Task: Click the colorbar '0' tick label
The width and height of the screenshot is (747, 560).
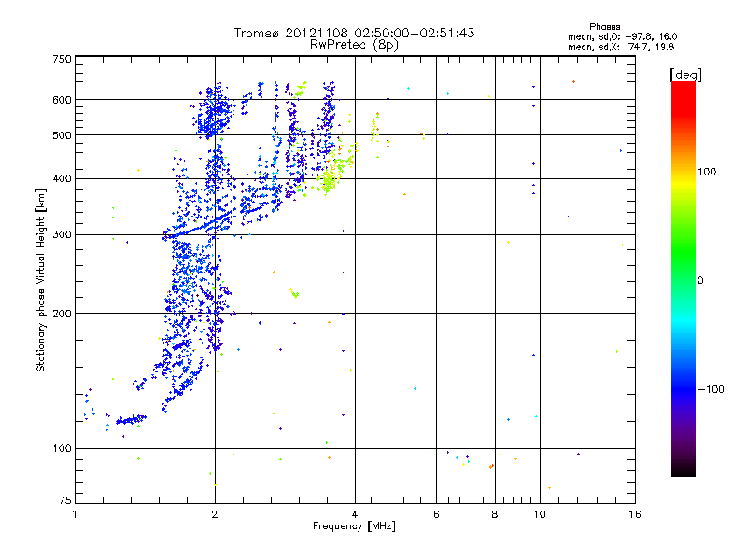Action: click(x=700, y=281)
